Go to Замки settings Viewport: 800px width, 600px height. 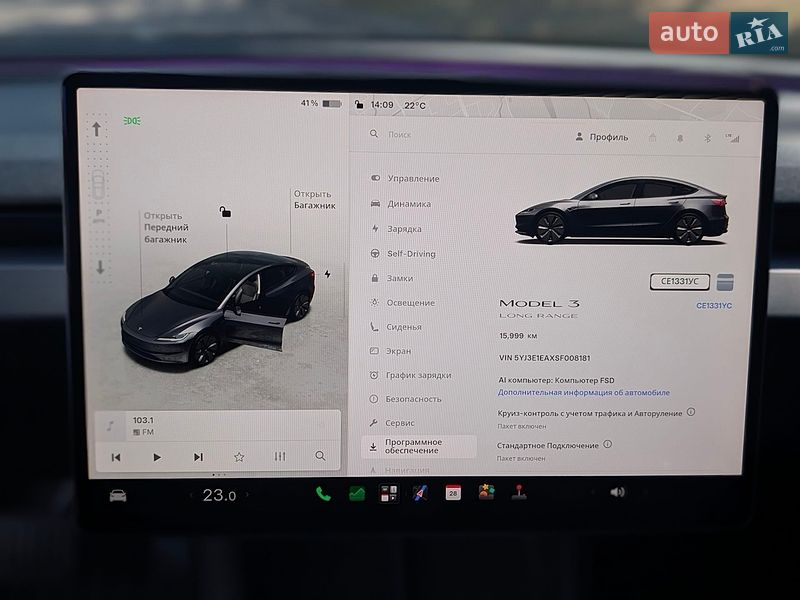click(x=392, y=278)
